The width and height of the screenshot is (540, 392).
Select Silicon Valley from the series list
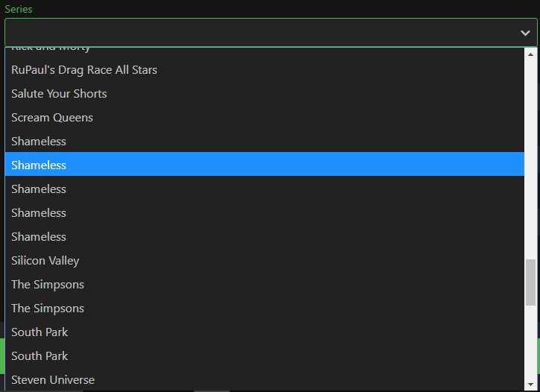(45, 261)
